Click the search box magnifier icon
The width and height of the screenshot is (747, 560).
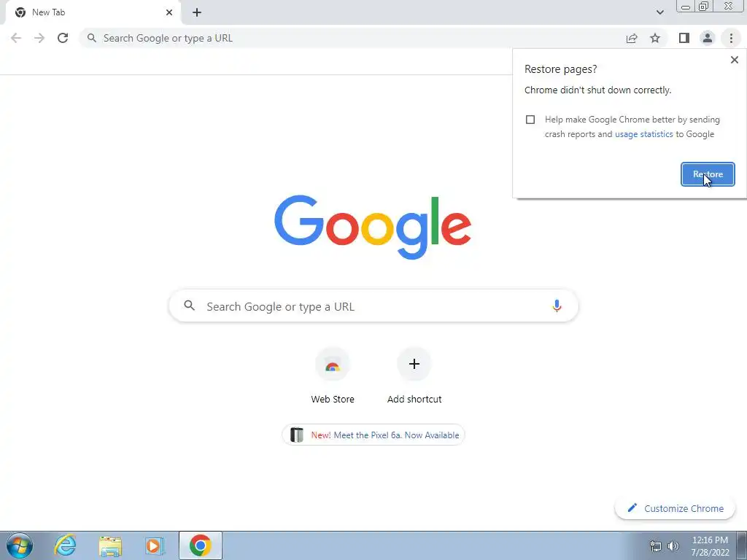(189, 306)
